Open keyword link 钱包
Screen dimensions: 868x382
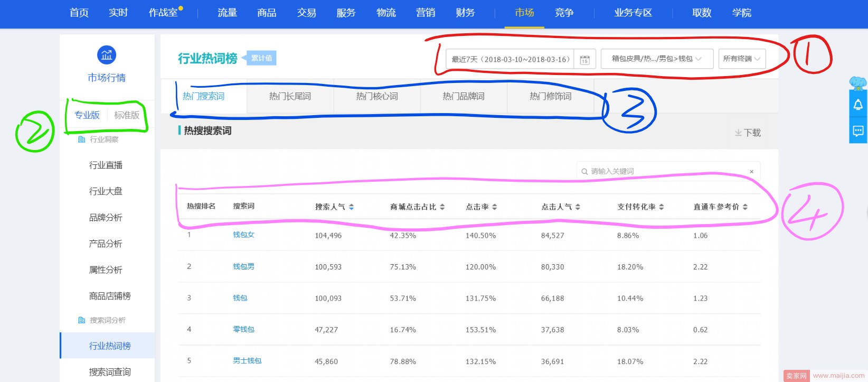pyautogui.click(x=240, y=298)
